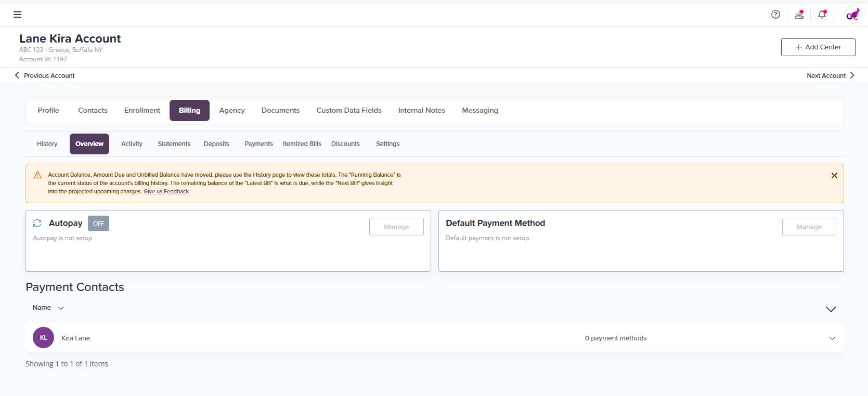This screenshot has width=868, height=396.
Task: Dismiss the account balance warning banner
Action: coord(834,176)
